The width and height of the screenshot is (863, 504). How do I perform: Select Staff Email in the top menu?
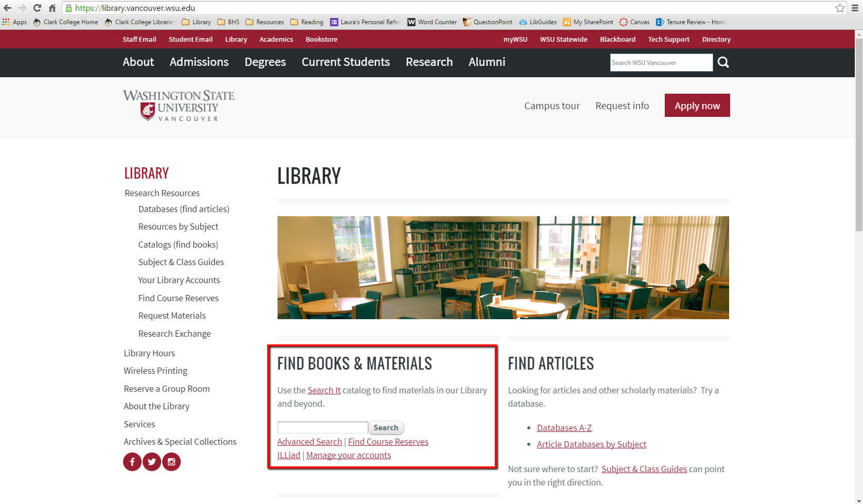click(x=139, y=39)
